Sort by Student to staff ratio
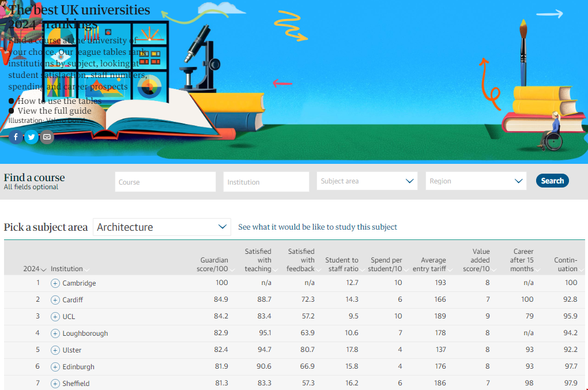This screenshot has height=390, width=588. tap(342, 265)
